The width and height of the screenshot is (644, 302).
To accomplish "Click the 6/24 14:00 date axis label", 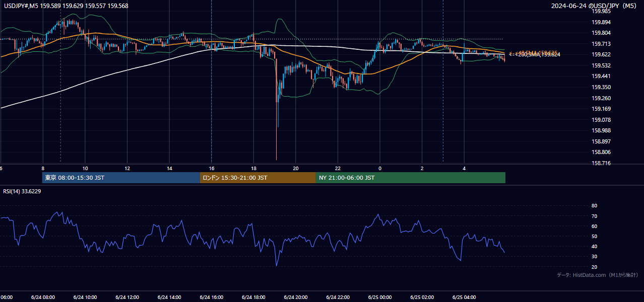I will pyautogui.click(x=169, y=297).
